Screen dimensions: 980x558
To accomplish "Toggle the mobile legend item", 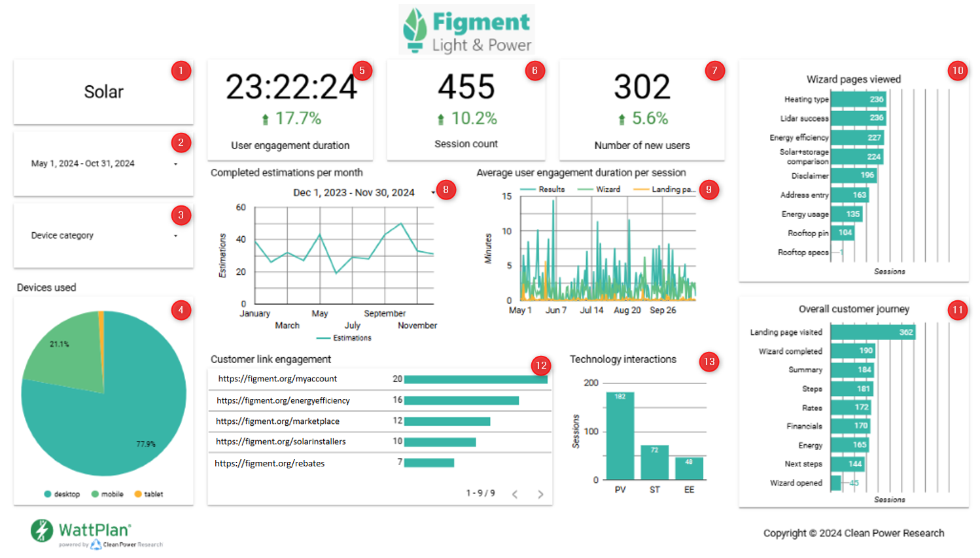I will click(x=107, y=494).
